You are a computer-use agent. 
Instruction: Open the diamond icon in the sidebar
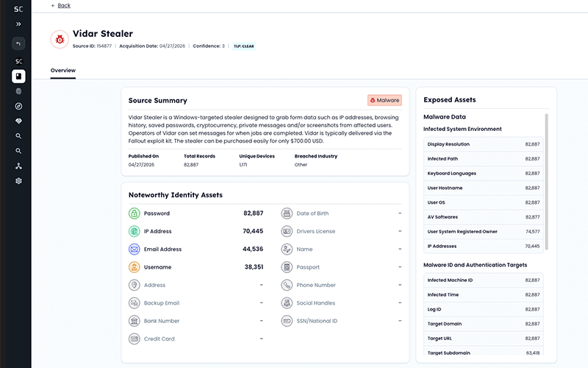click(18, 121)
